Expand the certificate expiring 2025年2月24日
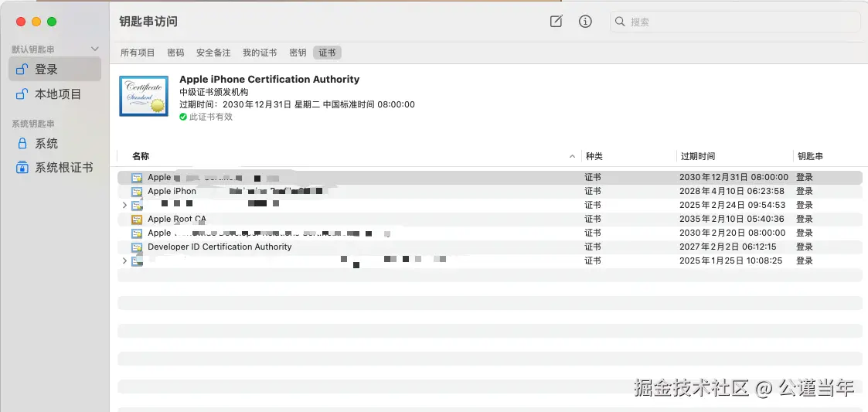 point(124,206)
